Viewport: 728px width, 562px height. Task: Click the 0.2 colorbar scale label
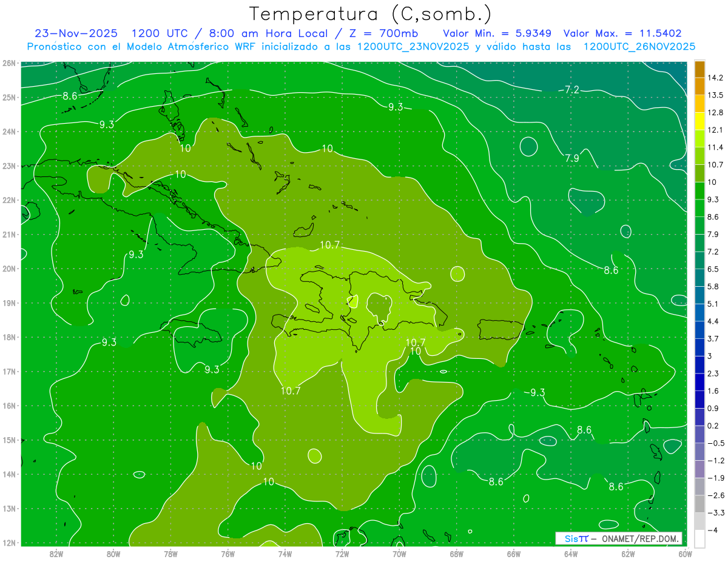tap(713, 426)
